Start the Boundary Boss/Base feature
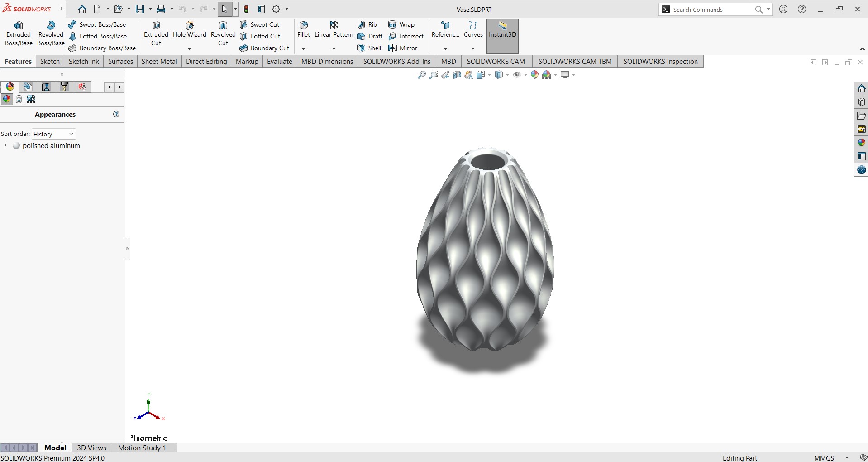Image resolution: width=868 pixels, height=462 pixels. 102,48
